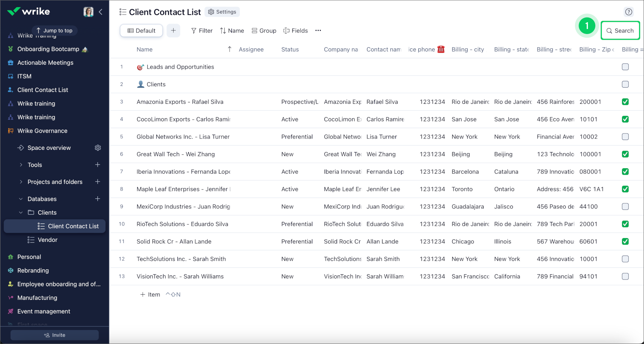Click the green step indicator numbered 1
Image resolution: width=644 pixels, height=344 pixels.
click(586, 26)
